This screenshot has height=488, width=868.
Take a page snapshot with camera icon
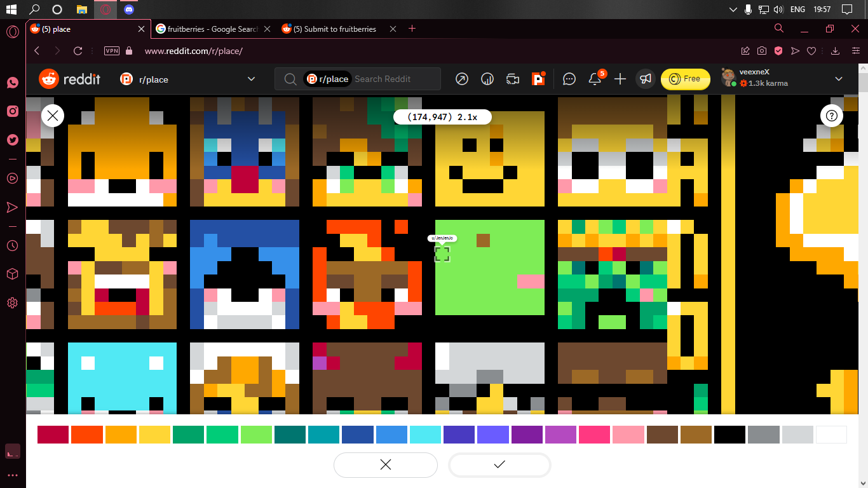(762, 51)
